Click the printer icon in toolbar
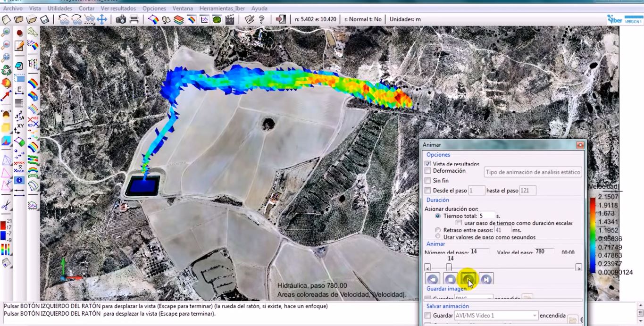Image resolution: width=644 pixels, height=326 pixels. [134, 19]
